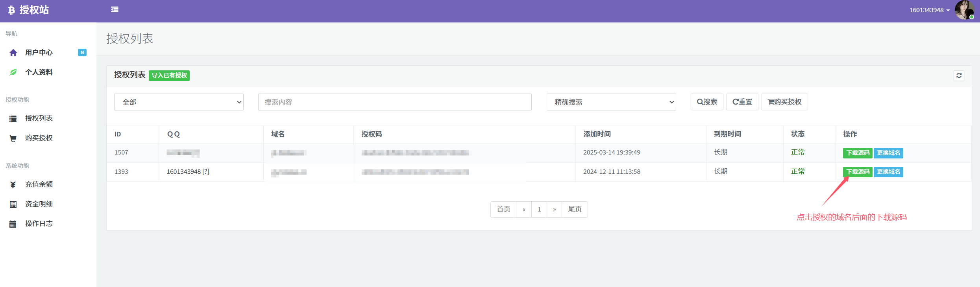Click 更换域名 for row 1507
Image resolution: width=980 pixels, height=287 pixels.
(x=888, y=153)
